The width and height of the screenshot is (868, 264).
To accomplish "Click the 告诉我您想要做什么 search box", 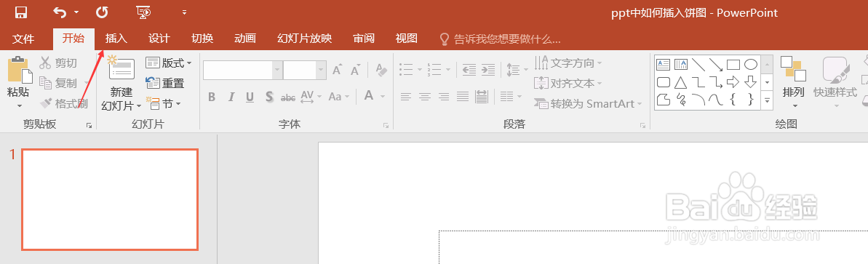I will pos(501,39).
